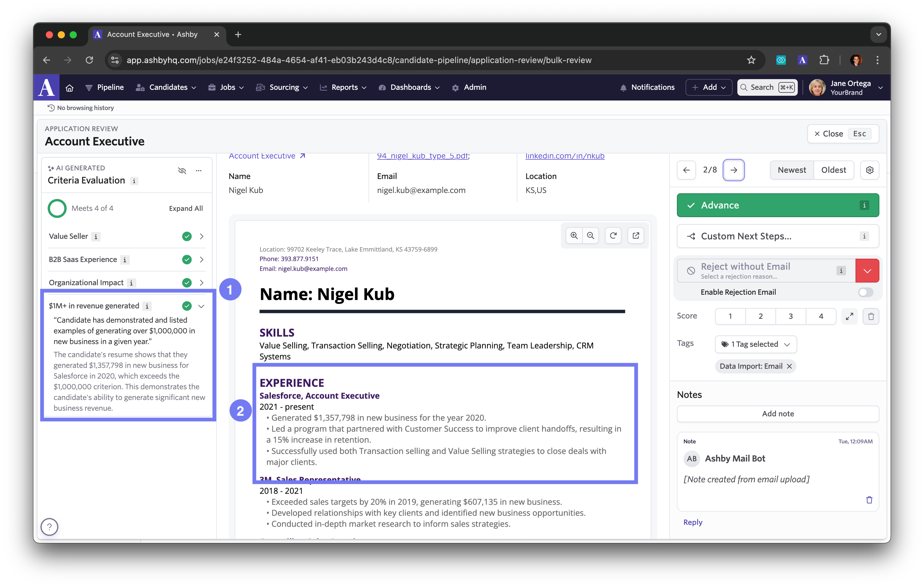Image resolution: width=924 pixels, height=587 pixels.
Task: Rotate the resume document
Action: click(x=613, y=236)
